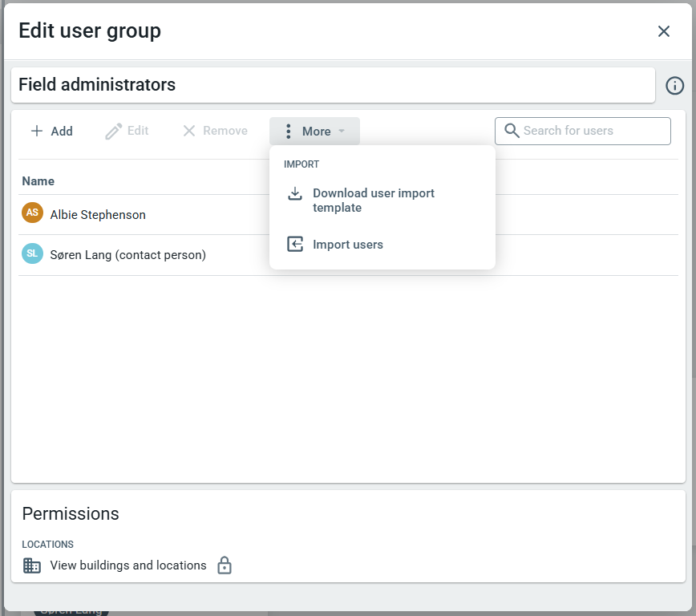Viewport: 696px width, 616px height.
Task: Collapse the More dropdown arrow
Action: coord(342,132)
